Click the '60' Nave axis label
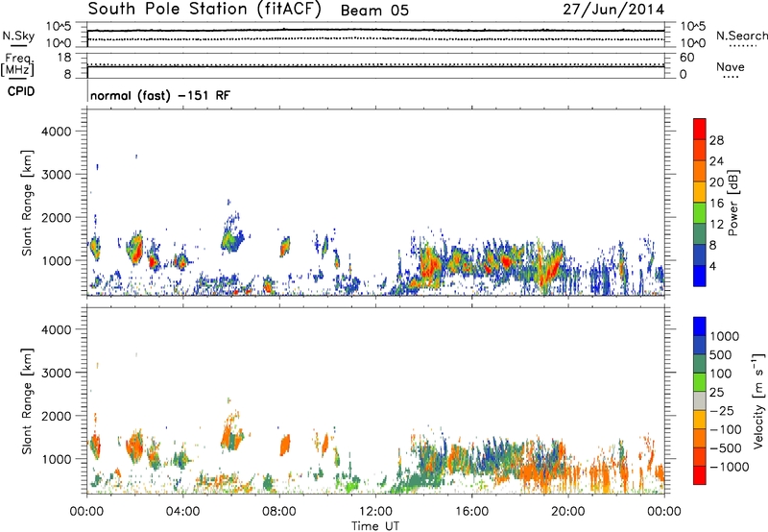Viewport: 768px width, 532px height. (x=686, y=58)
